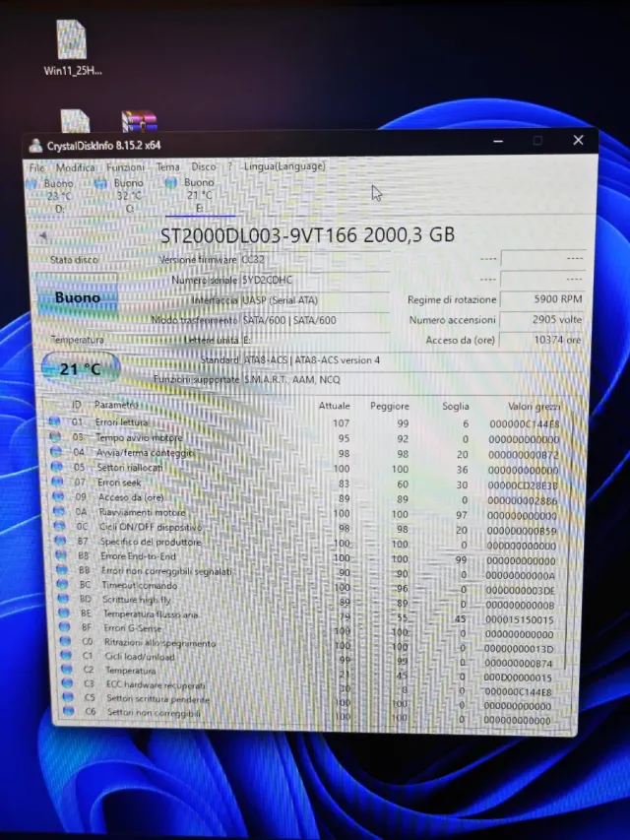Open the Disco menu
Screen dimensions: 630x840
click(204, 166)
